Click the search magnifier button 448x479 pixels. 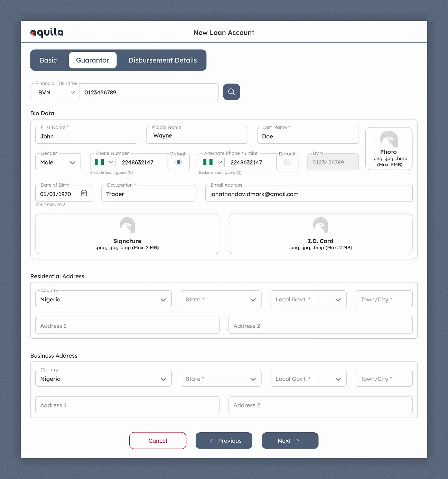[231, 92]
